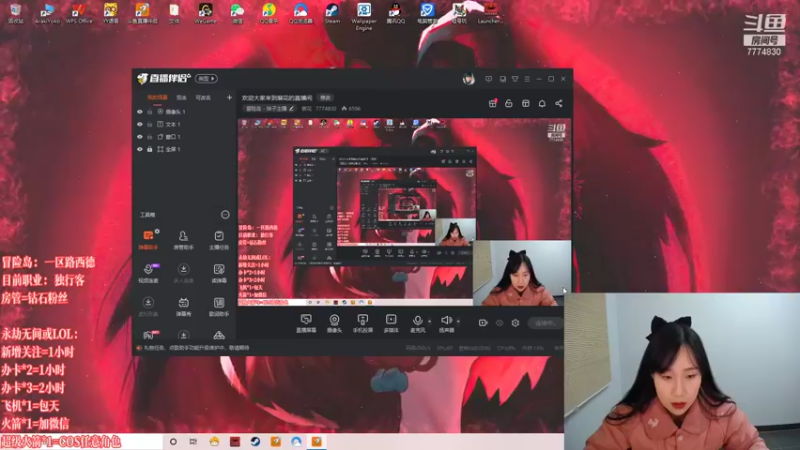
Task: Click Cortana circle in the taskbar
Action: pyautogui.click(x=173, y=442)
